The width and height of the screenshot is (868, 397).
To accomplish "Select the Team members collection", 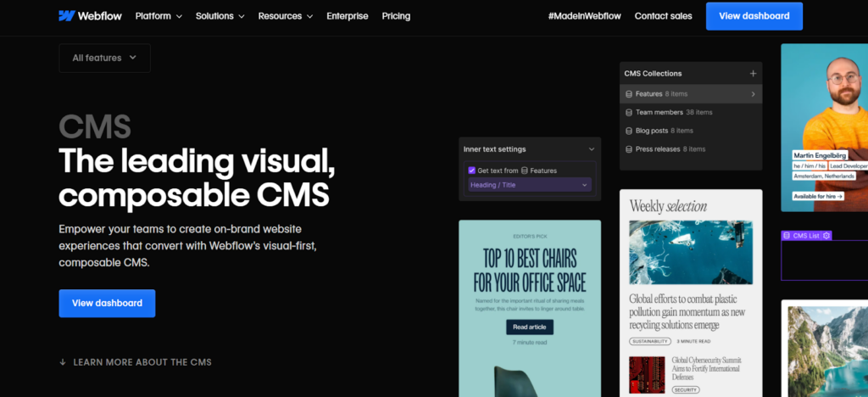I will click(691, 113).
